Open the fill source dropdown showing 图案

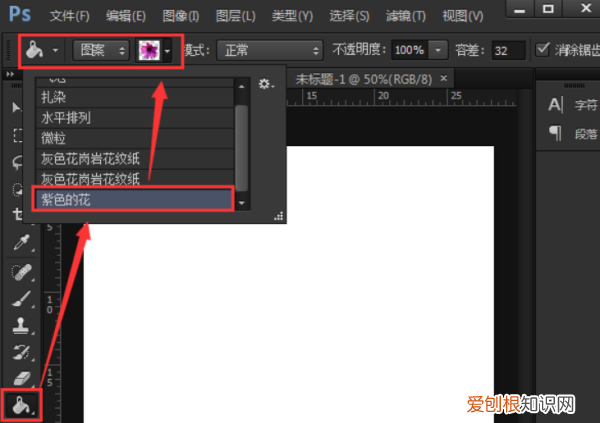[102, 49]
